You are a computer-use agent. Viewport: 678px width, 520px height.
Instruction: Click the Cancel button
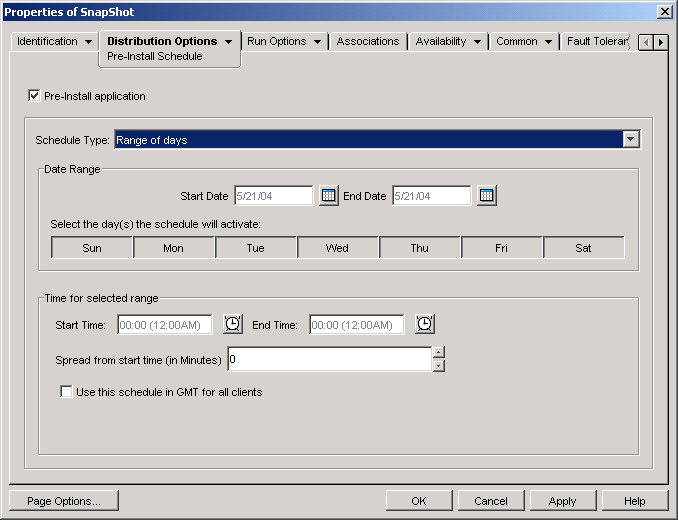pos(491,501)
